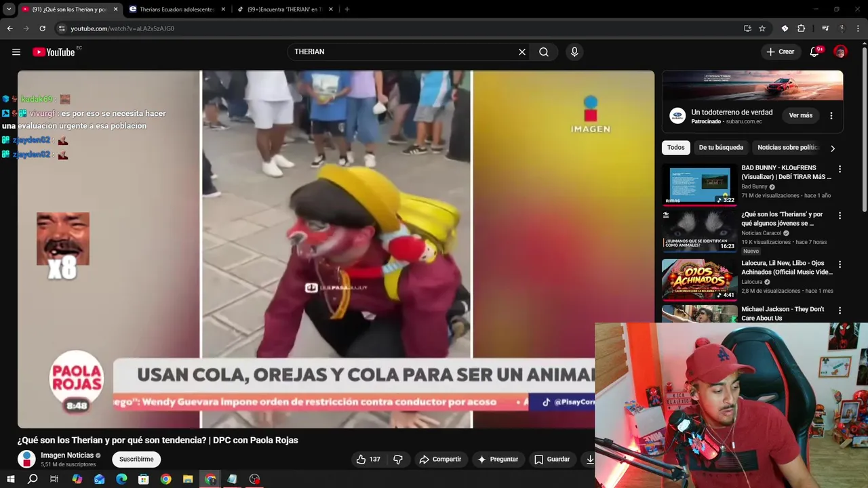Image resolution: width=868 pixels, height=488 pixels.
Task: Open the Imagen Noticias channel avatar
Action: point(26,460)
